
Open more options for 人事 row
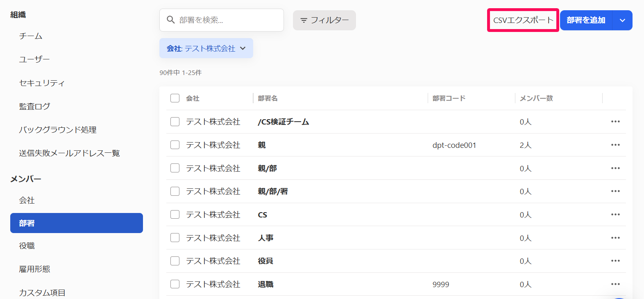point(615,238)
